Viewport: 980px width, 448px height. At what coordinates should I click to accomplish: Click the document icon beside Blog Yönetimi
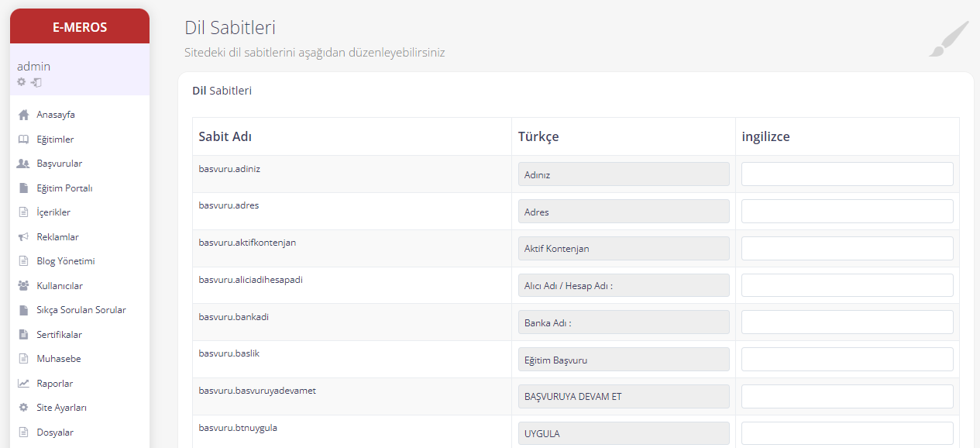coord(23,261)
